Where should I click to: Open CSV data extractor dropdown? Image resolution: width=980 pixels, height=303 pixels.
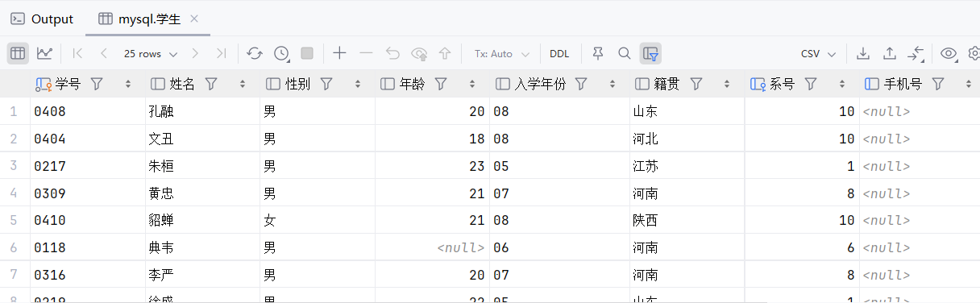click(818, 53)
